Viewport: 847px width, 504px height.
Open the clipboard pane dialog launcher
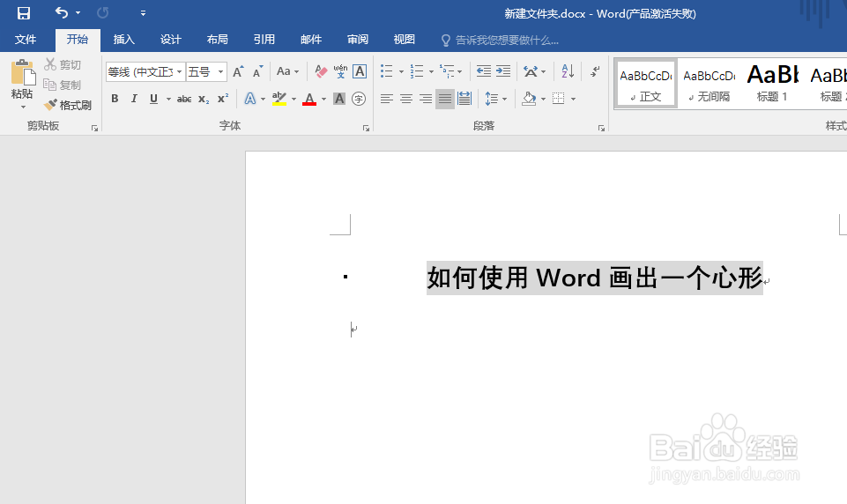[x=94, y=128]
